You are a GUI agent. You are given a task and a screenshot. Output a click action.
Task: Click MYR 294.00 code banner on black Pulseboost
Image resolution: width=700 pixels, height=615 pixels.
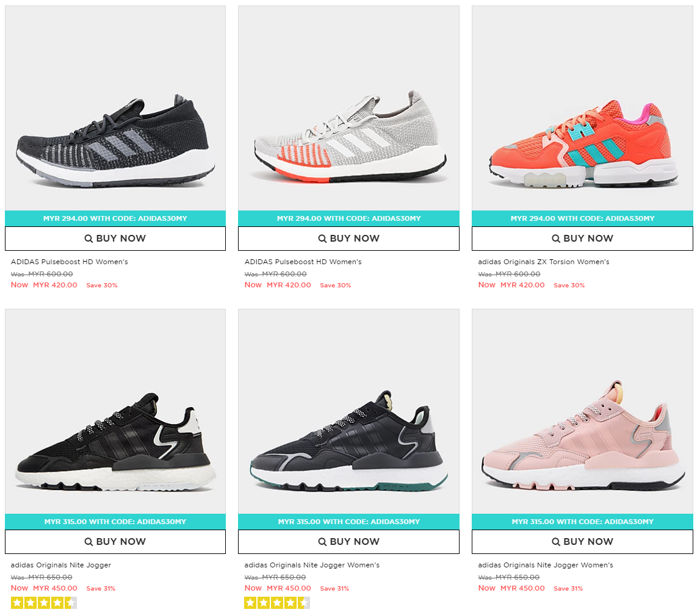[x=115, y=218]
